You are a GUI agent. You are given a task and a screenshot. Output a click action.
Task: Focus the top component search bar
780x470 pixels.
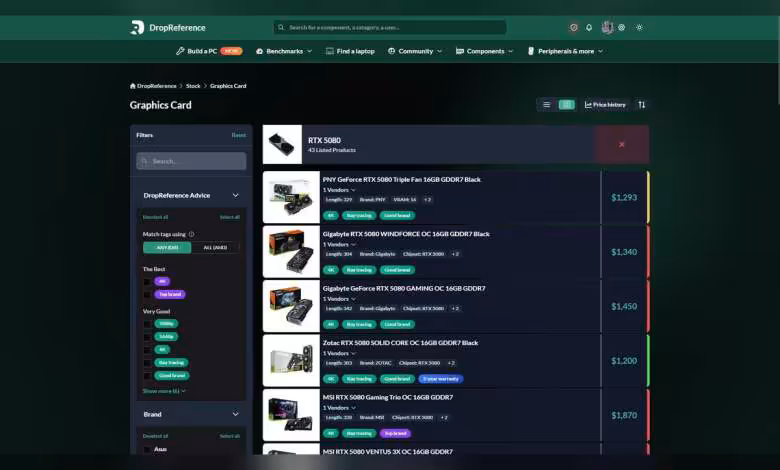(x=390, y=27)
